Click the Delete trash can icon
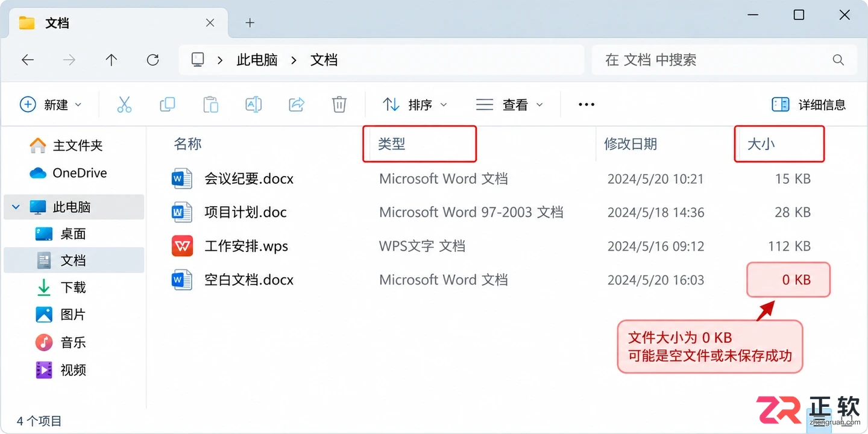The image size is (868, 434). coord(339,104)
